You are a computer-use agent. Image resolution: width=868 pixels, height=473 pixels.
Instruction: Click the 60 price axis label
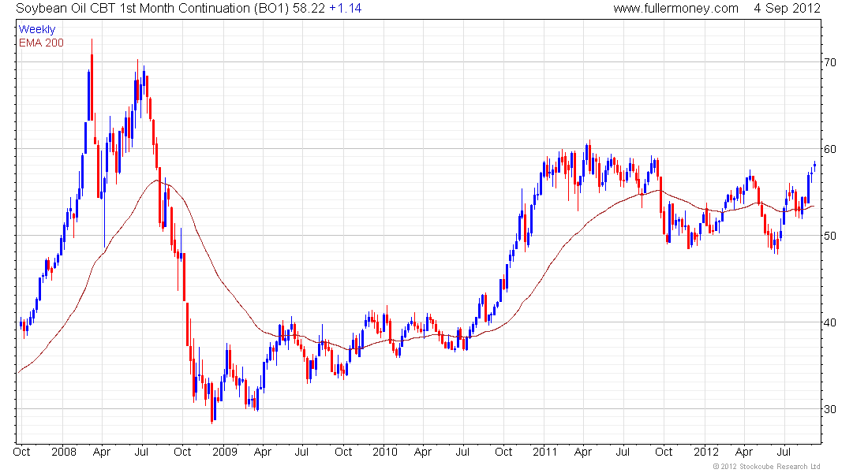[830, 149]
